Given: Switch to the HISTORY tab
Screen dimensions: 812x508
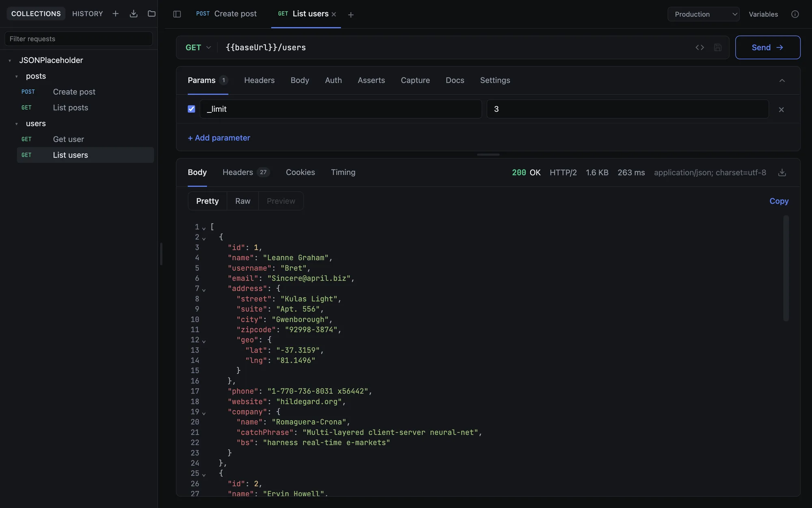Looking at the screenshot, I should point(88,14).
